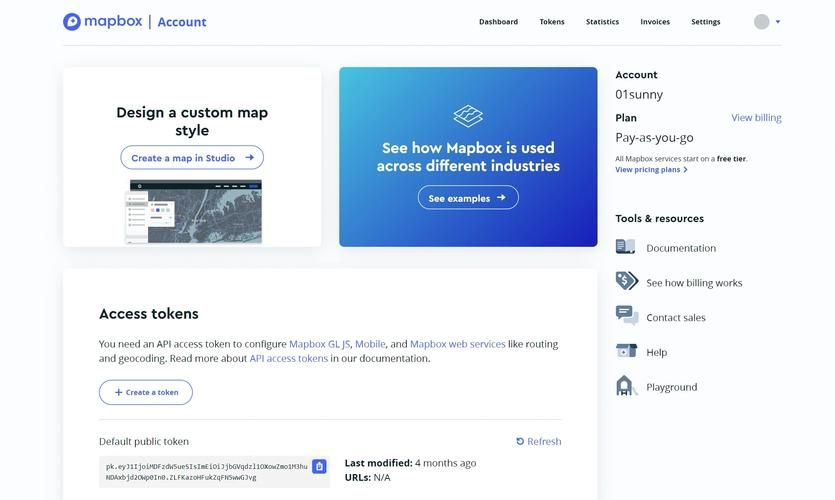Open the Help link
Image resolution: width=835 pixels, height=500 pixels.
[657, 353]
